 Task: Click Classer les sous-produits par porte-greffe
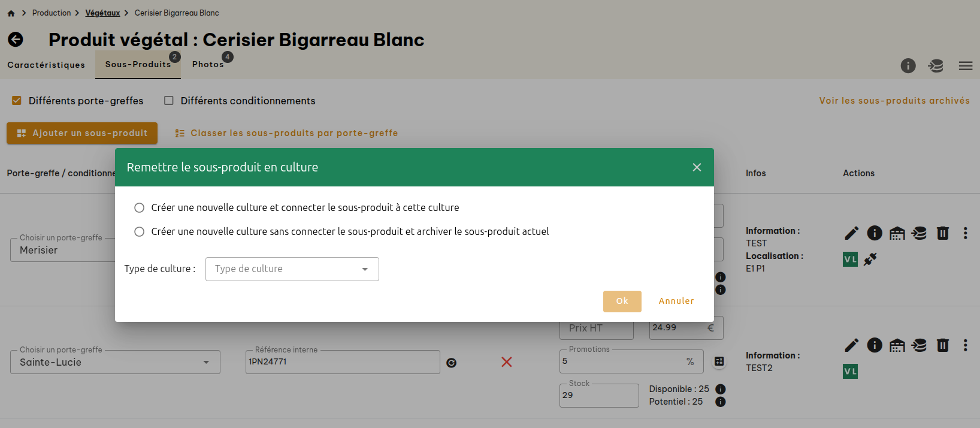pyautogui.click(x=286, y=133)
